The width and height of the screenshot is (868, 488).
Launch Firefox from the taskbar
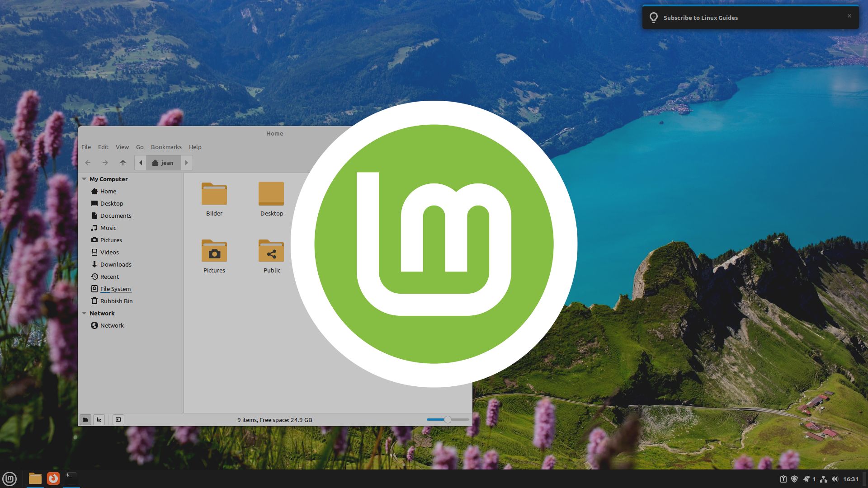click(x=53, y=479)
